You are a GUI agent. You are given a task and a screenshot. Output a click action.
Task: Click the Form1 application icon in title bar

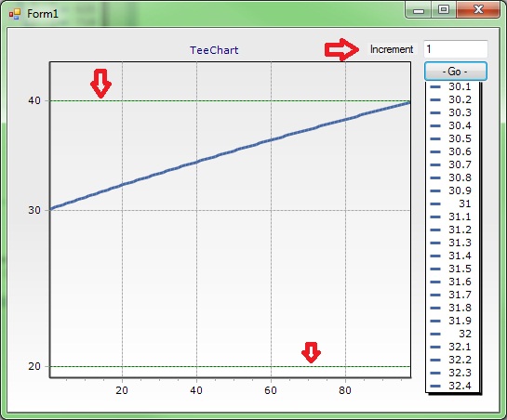[15, 14]
